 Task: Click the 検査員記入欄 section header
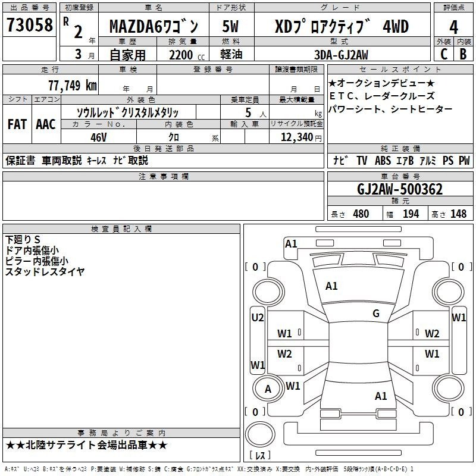(x=121, y=229)
